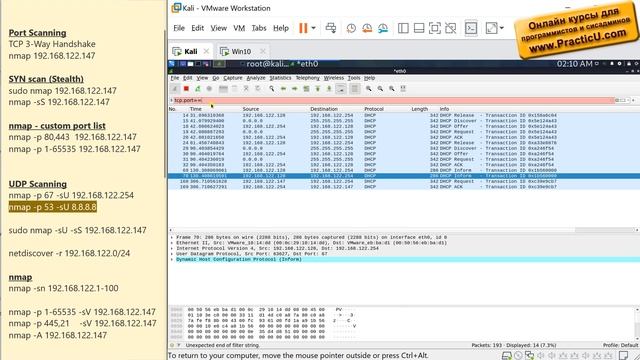Viewport: 640px width, 360px height.
Task: Open Wireshark Analyze menu
Action: pyautogui.click(x=256, y=78)
